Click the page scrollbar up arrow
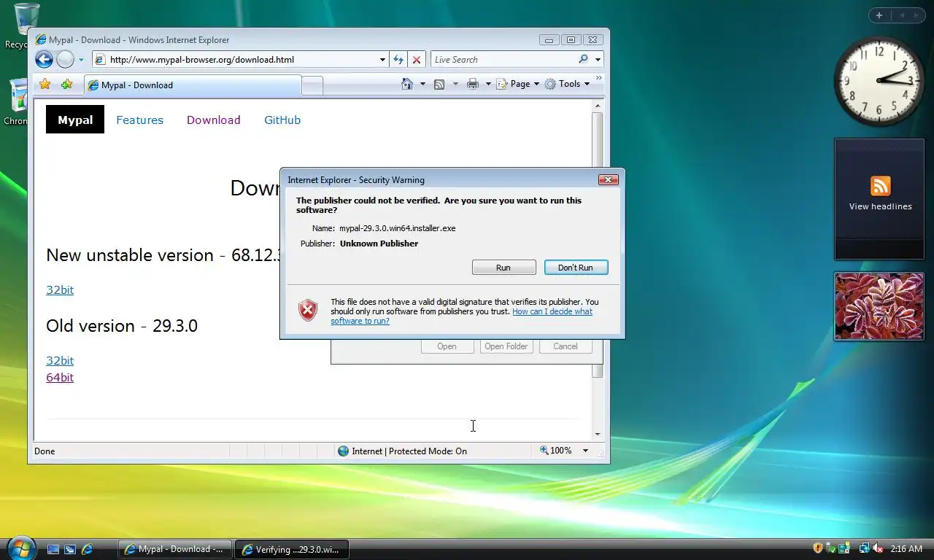This screenshot has width=934, height=560. click(598, 106)
